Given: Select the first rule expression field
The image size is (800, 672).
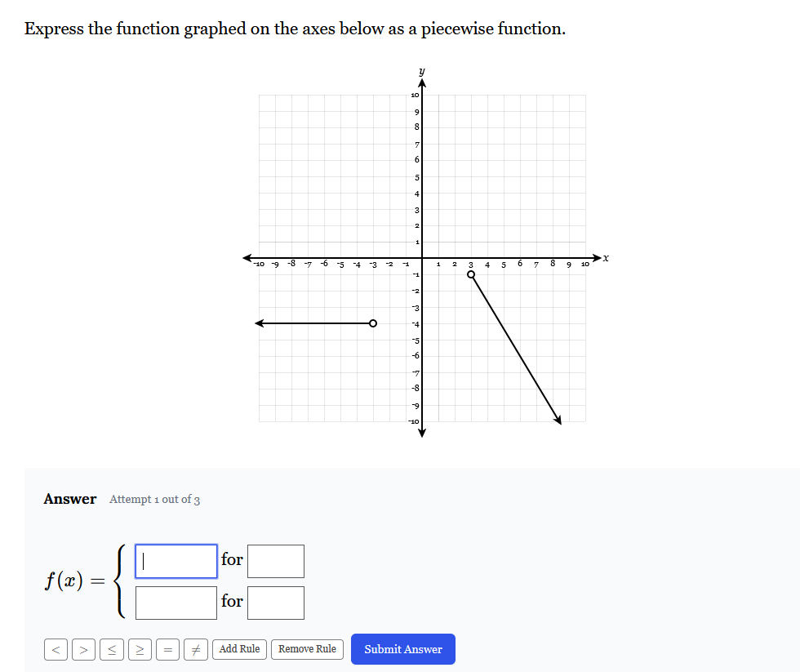Looking at the screenshot, I should [x=176, y=560].
